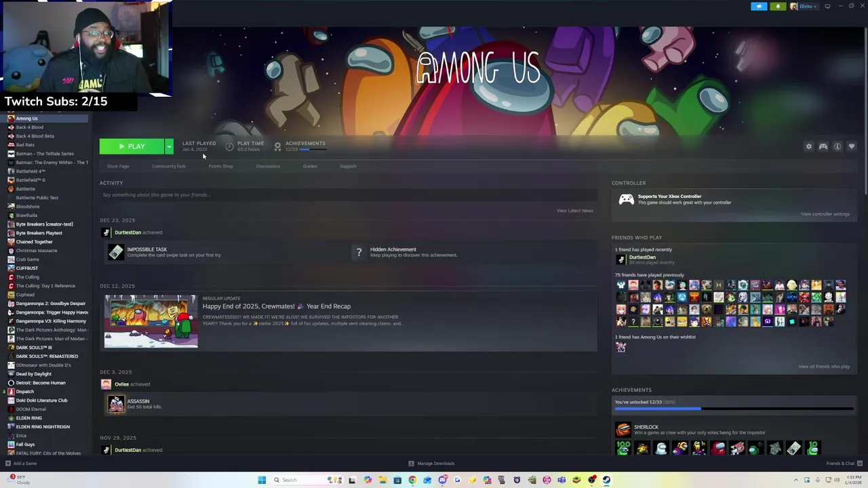This screenshot has height=488, width=868.
Task: Open DurtiestDan under friends played recently
Action: tap(642, 258)
